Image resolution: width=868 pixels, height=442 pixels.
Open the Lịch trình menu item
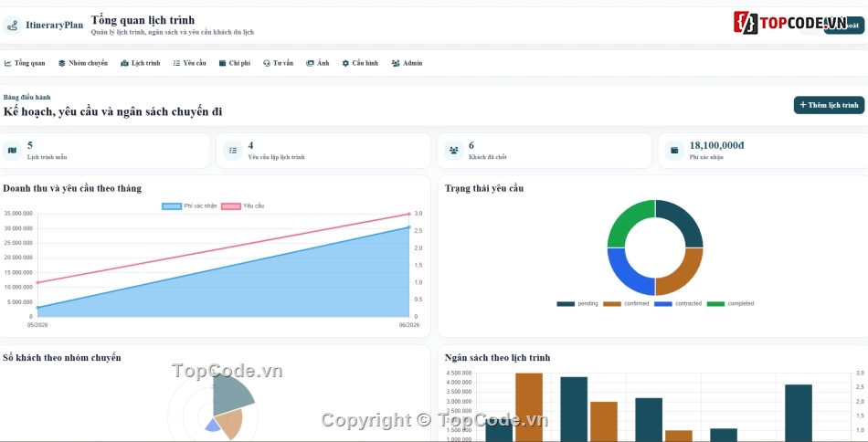click(x=141, y=63)
